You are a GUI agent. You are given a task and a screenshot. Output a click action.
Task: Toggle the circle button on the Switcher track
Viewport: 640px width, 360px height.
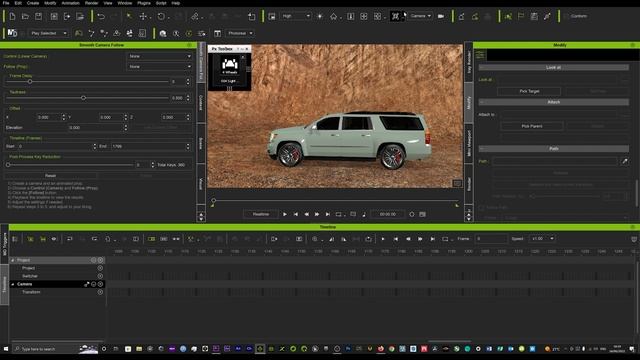100,276
